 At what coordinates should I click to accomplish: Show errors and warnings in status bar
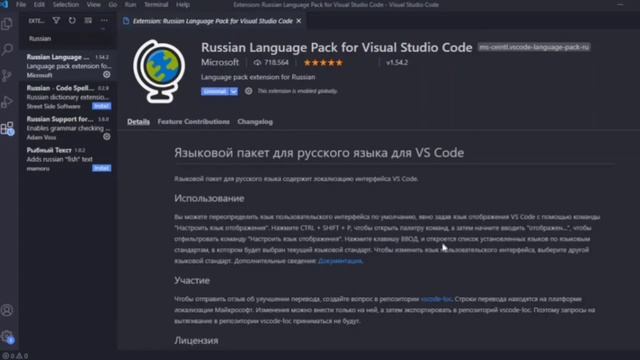click(x=15, y=356)
